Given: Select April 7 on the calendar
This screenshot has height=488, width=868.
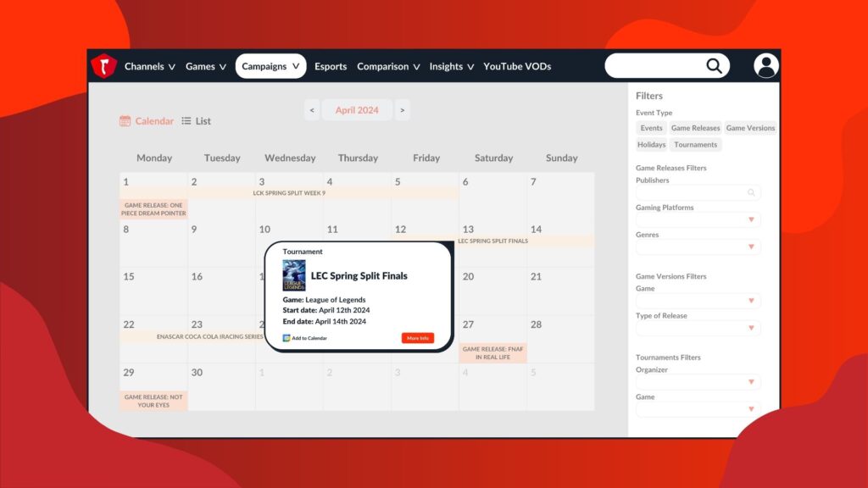Looking at the screenshot, I should click(x=561, y=196).
